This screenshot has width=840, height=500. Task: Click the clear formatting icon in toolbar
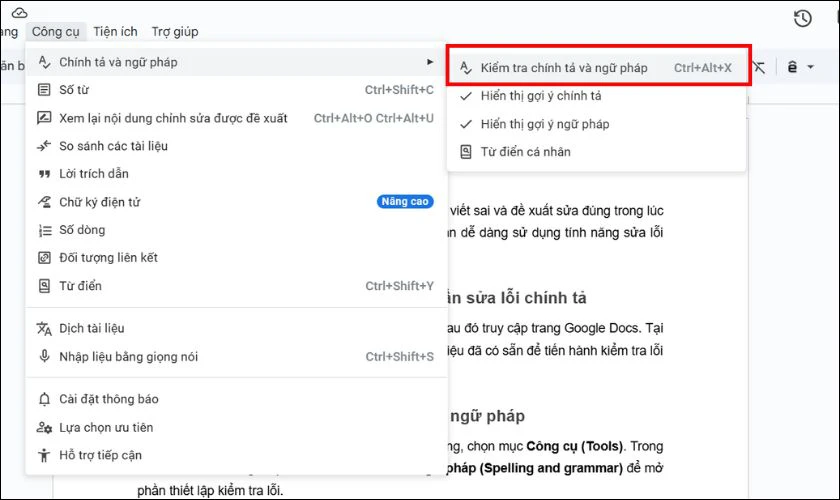pyautogui.click(x=759, y=68)
